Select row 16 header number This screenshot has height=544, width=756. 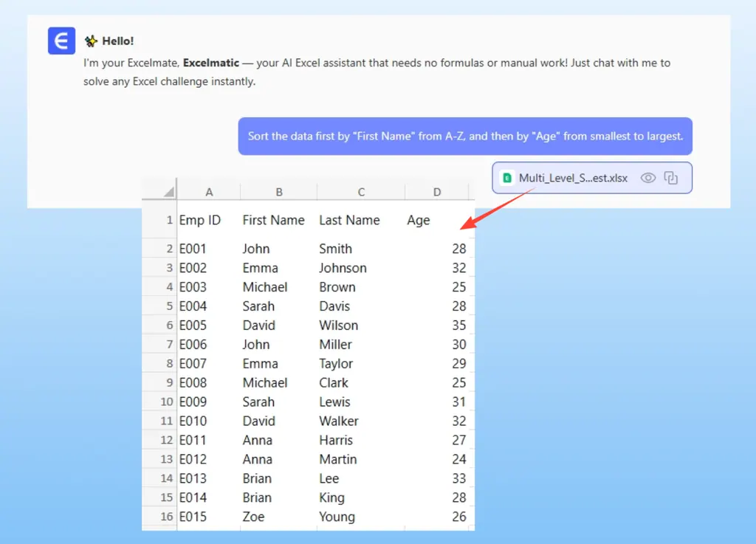pos(166,517)
